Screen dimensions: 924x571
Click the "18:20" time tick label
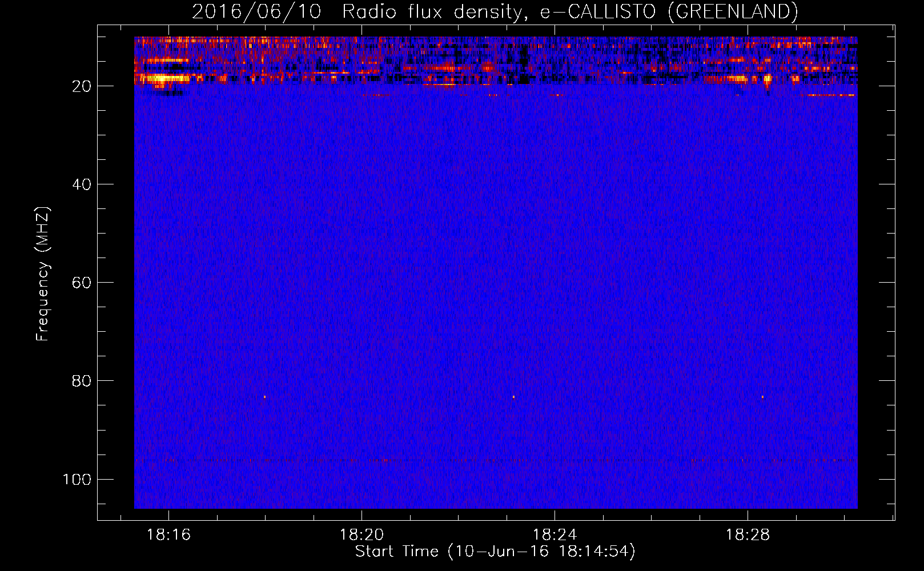(361, 534)
